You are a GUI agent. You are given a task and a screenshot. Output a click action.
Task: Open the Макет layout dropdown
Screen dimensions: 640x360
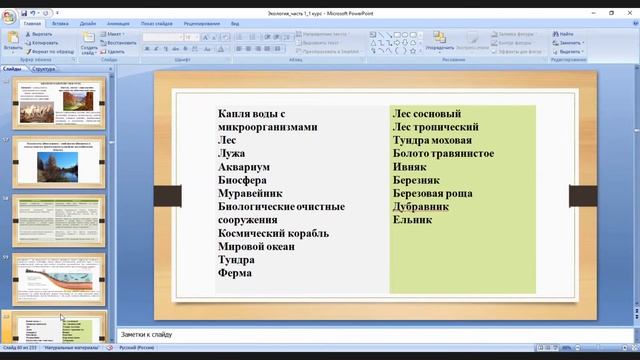click(112, 34)
